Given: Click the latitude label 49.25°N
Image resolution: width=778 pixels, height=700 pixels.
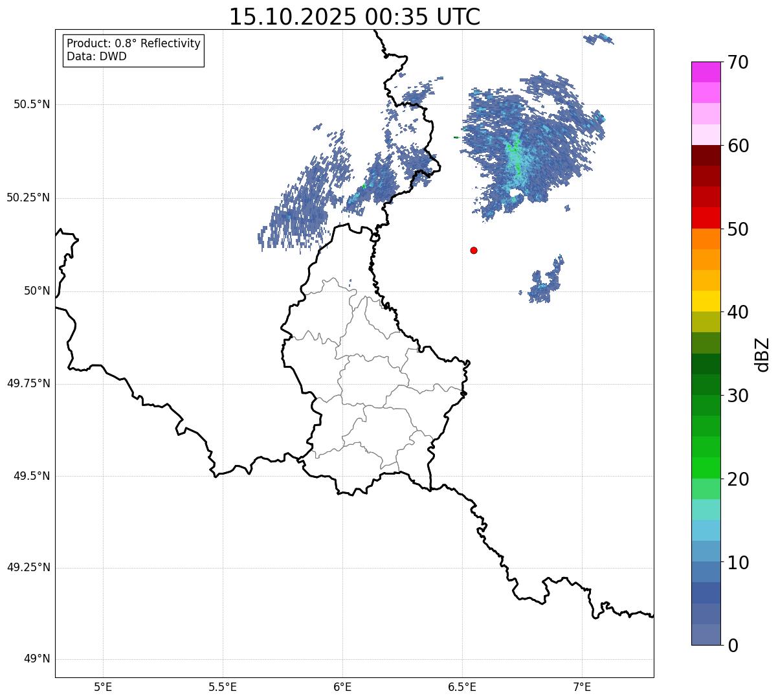Looking at the screenshot, I should pyautogui.click(x=28, y=568).
